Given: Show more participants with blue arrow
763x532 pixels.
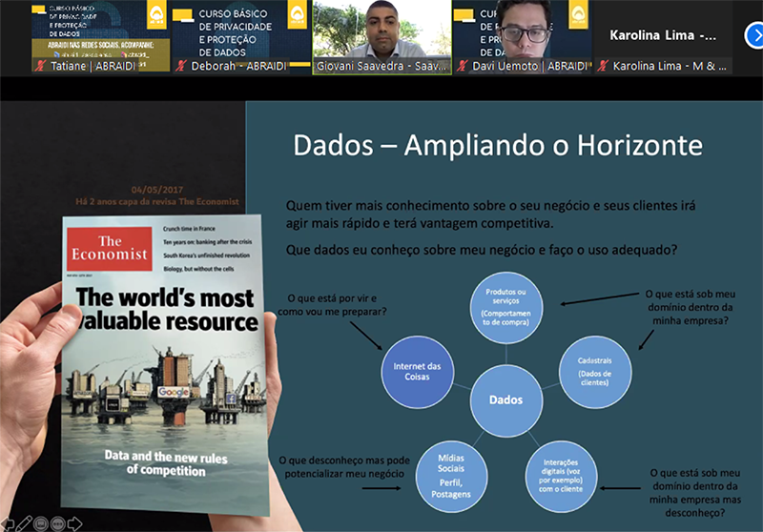Looking at the screenshot, I should click(754, 35).
